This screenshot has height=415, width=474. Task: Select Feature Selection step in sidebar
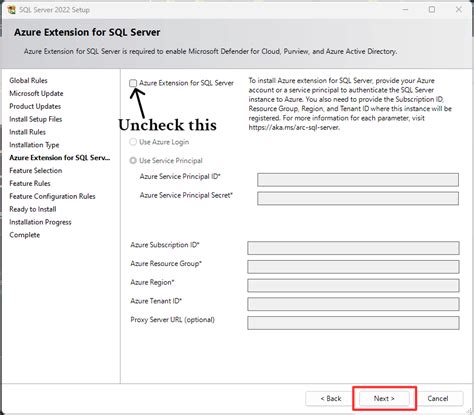[36, 171]
